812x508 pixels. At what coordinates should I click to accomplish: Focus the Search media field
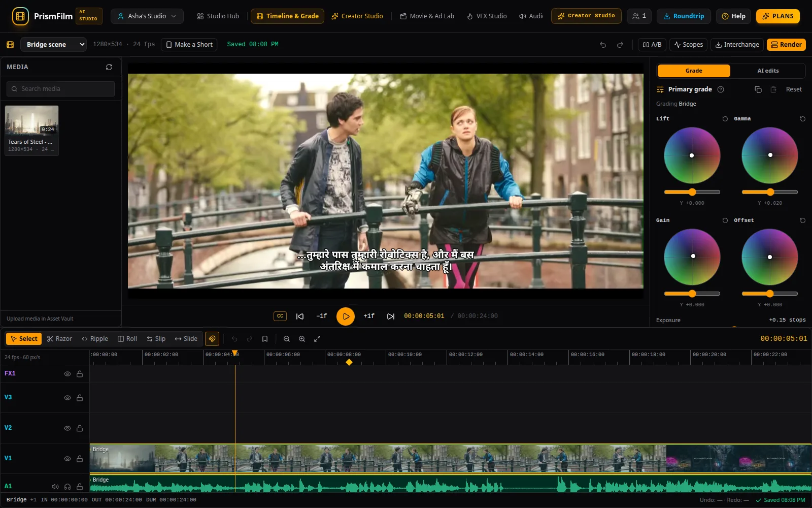point(60,89)
